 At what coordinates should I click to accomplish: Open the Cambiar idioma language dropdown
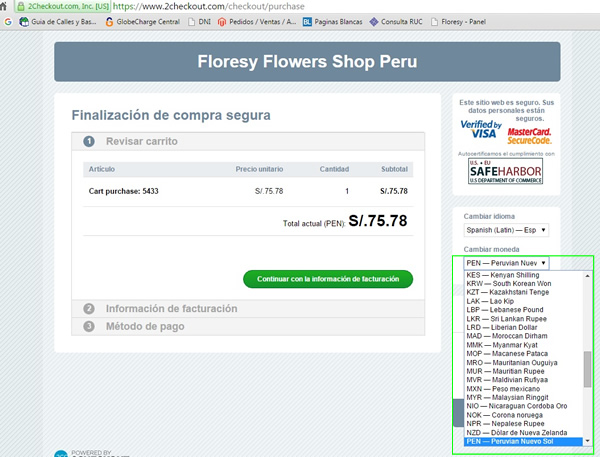tap(506, 230)
